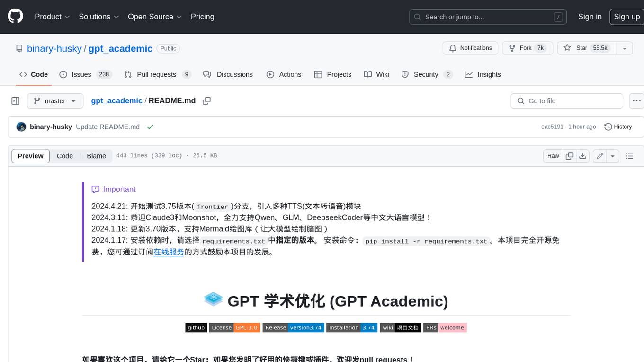Copy raw file contents
The image size is (644, 362).
[570, 156]
